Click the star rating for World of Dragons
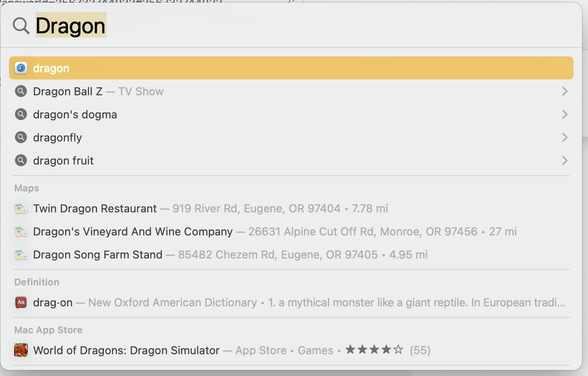The image size is (588, 376). (x=374, y=350)
